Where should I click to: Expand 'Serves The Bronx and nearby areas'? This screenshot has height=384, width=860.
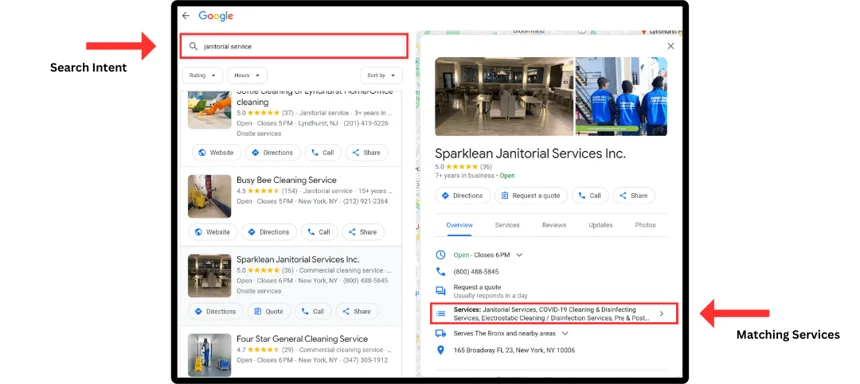click(565, 333)
